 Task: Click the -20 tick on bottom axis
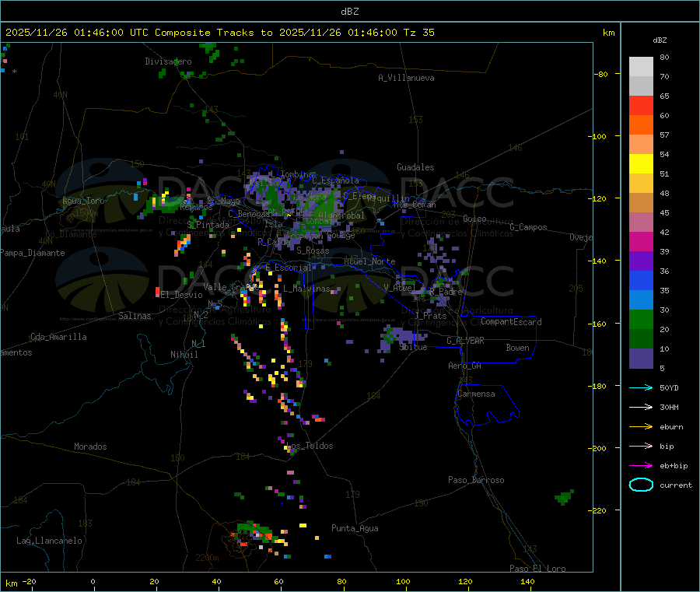click(x=29, y=581)
